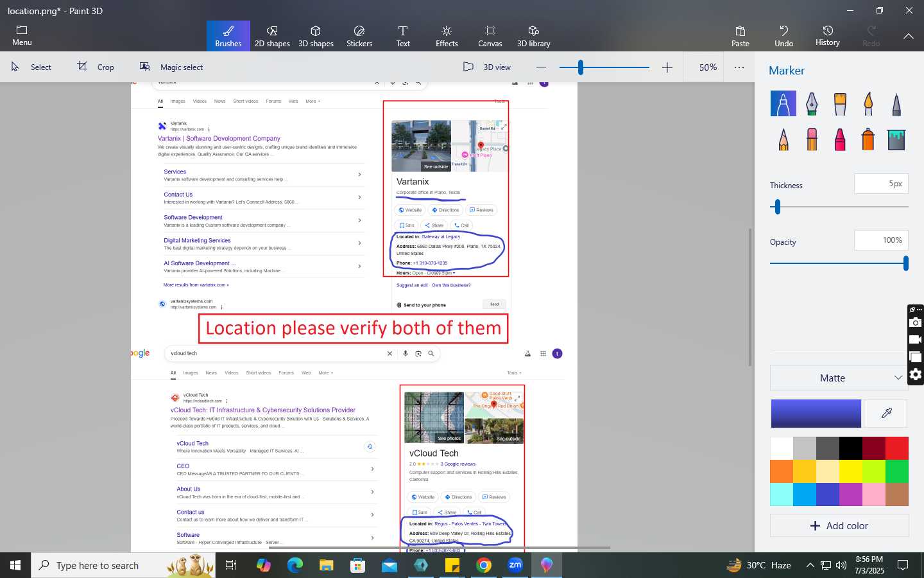Select the Fill bucket tool
This screenshot has height=578, width=924.
click(x=896, y=139)
